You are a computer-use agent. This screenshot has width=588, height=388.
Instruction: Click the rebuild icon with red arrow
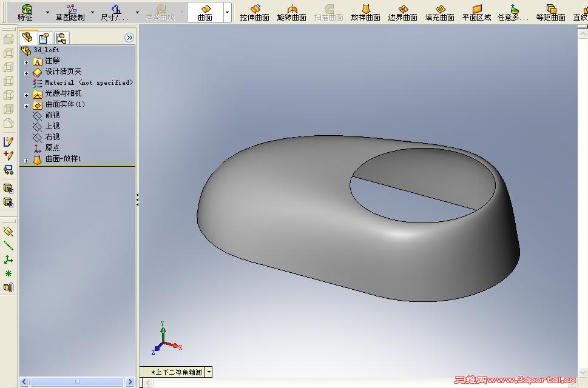pos(8,169)
